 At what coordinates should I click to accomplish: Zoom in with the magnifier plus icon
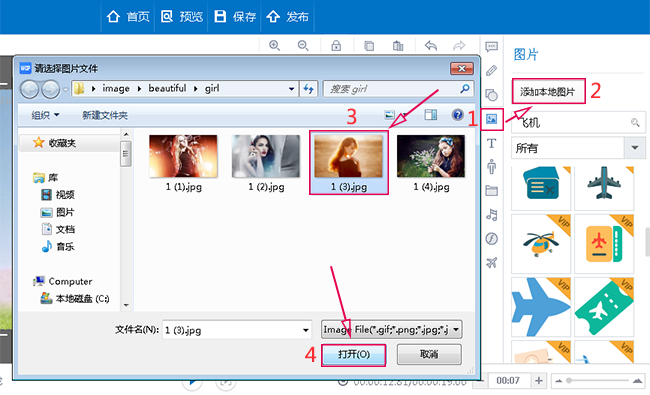click(274, 46)
